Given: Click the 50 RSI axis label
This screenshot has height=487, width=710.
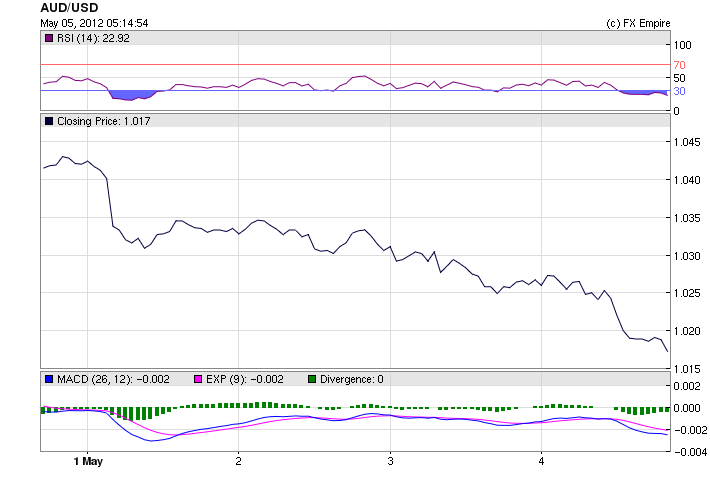Looking at the screenshot, I should (x=679, y=78).
